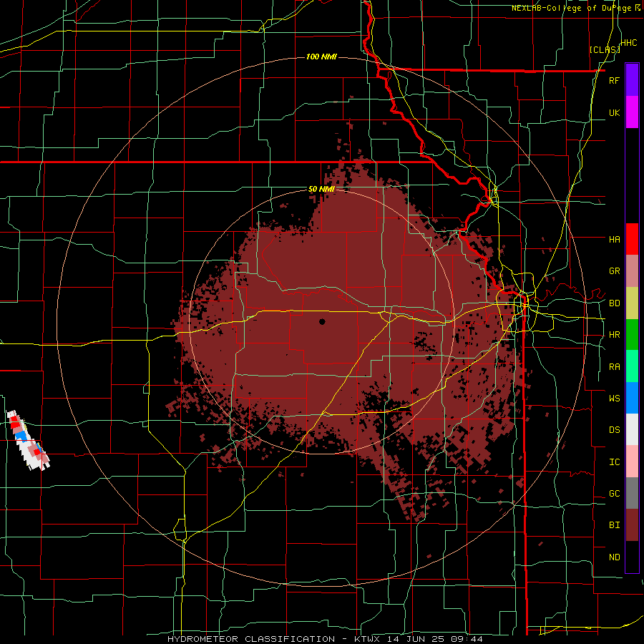The image size is (644, 644).
Task: Click the GR legend label
Action: tap(614, 271)
